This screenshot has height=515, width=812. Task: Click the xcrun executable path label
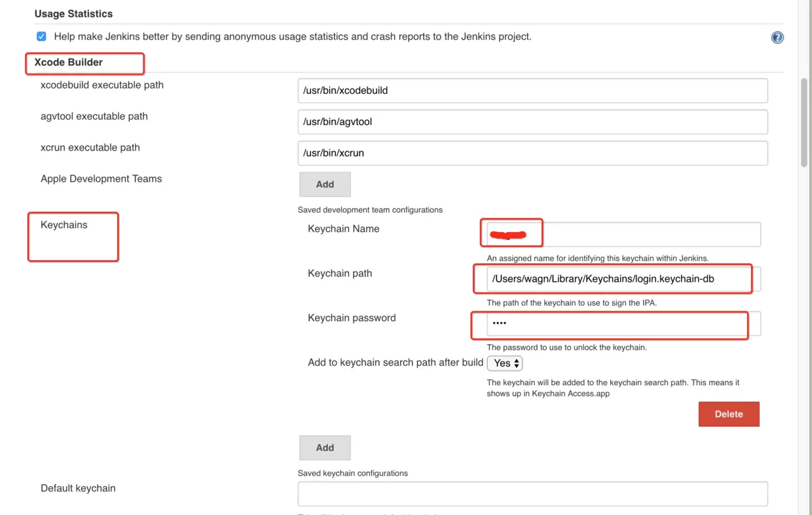[90, 148]
